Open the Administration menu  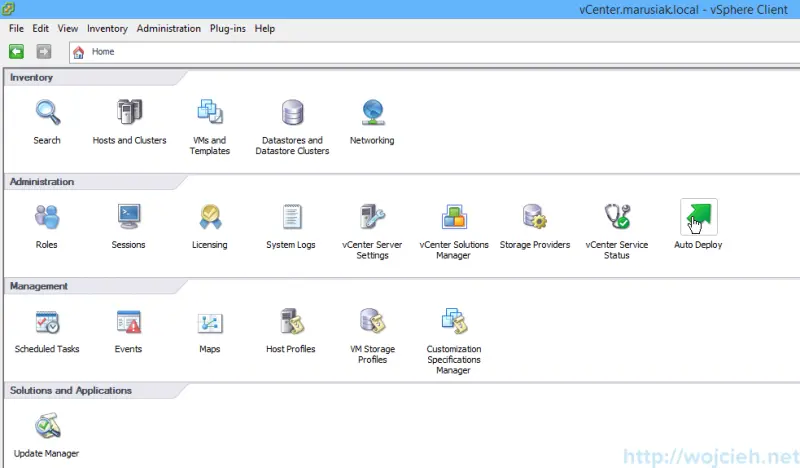(168, 29)
